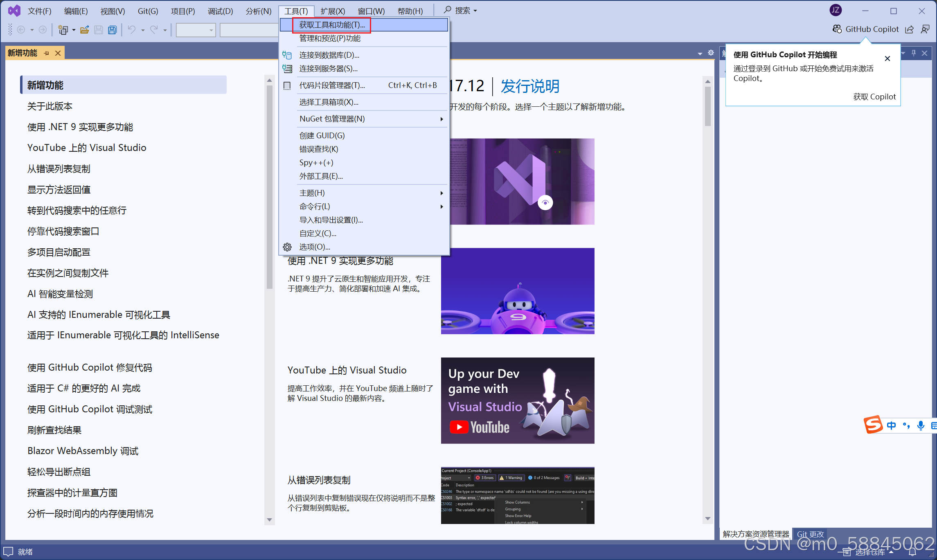
Task: Dismiss the GitHub Copilot popup
Action: [887, 58]
